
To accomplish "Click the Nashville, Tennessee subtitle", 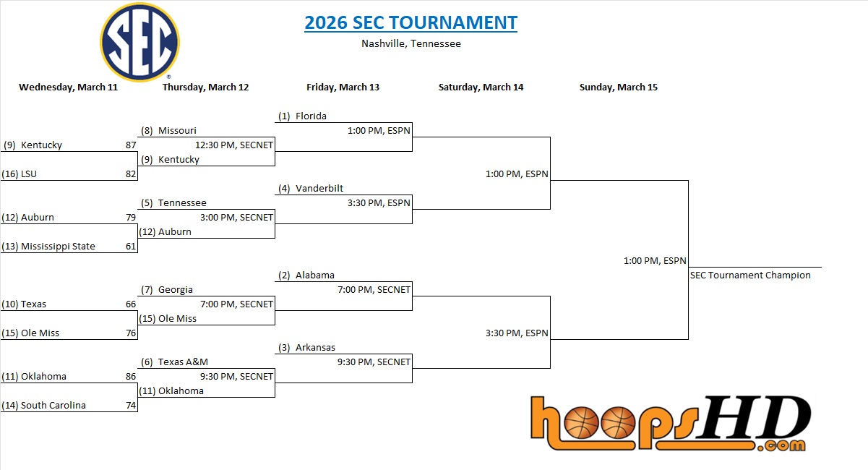I will click(x=411, y=43).
